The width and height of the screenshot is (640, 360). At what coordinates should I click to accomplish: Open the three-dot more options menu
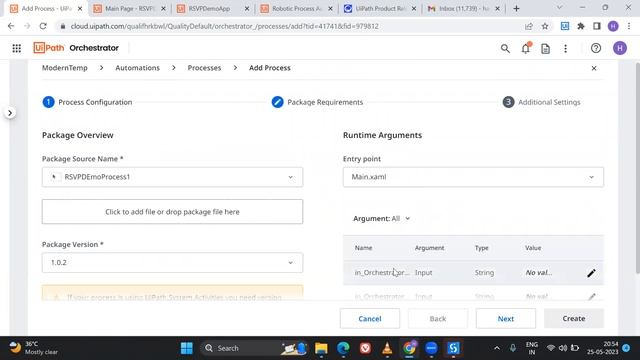click(565, 49)
